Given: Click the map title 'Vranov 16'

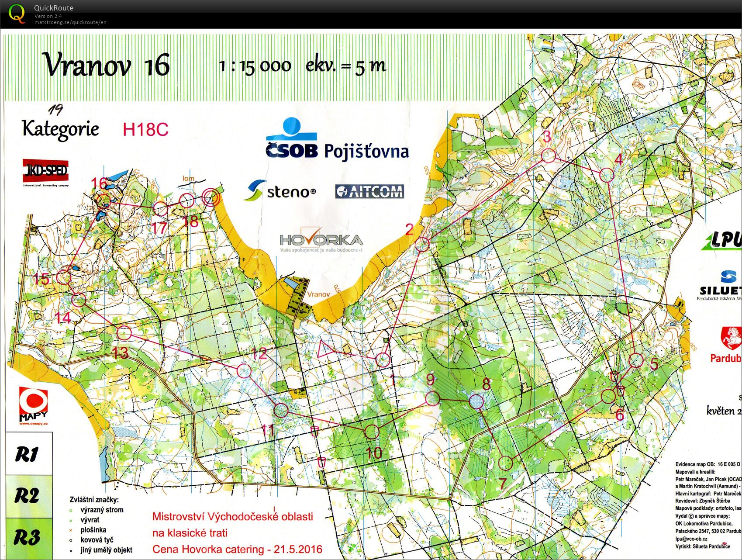Looking at the screenshot, I should click(x=106, y=65).
